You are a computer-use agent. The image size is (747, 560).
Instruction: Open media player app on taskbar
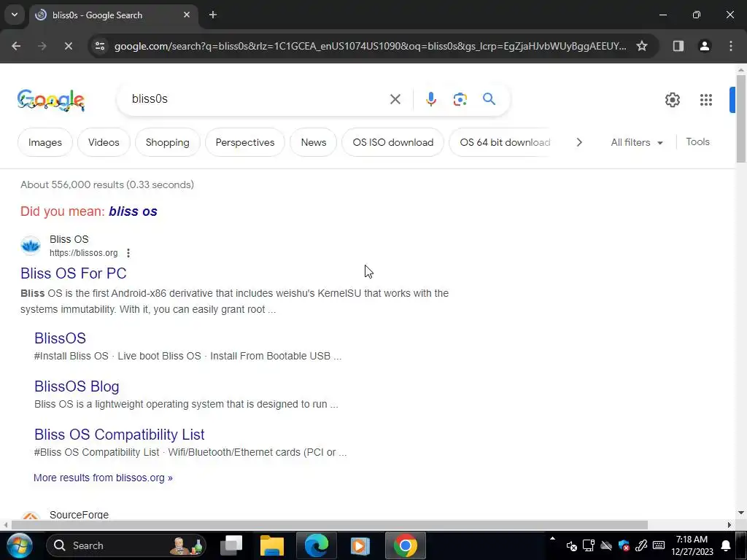coord(360,545)
